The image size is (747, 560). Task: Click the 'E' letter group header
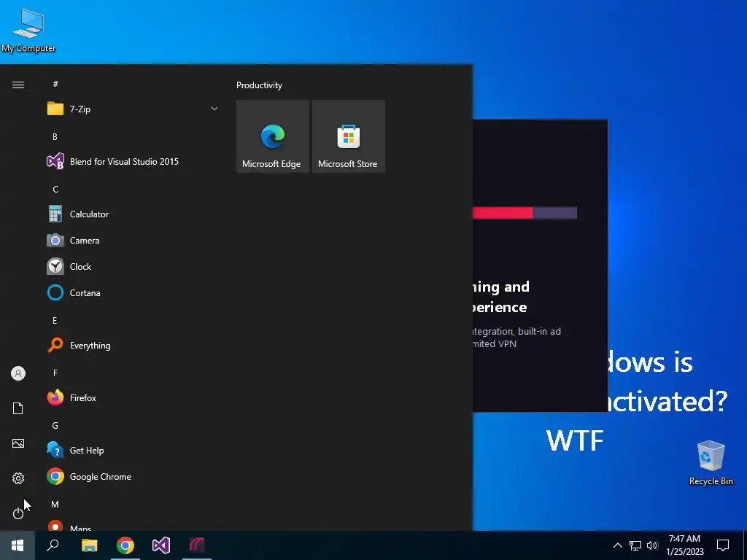tap(55, 321)
